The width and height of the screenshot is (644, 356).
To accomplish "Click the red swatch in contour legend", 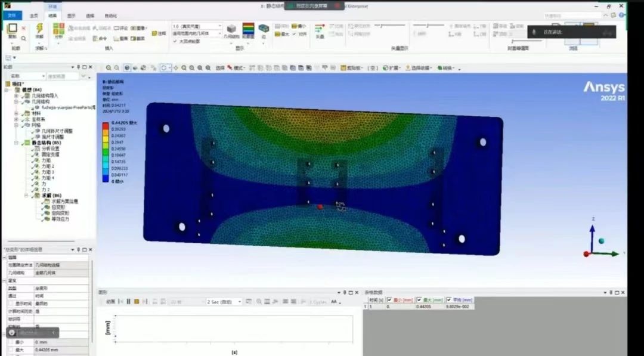I will 106,126.
